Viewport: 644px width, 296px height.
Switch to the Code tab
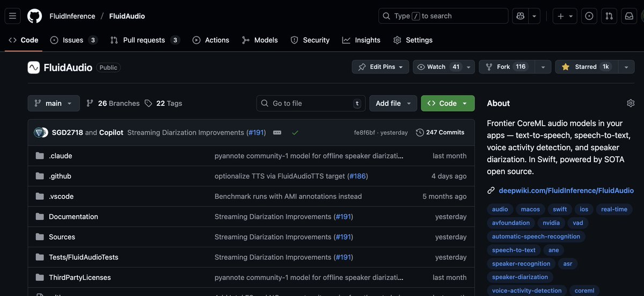click(24, 40)
